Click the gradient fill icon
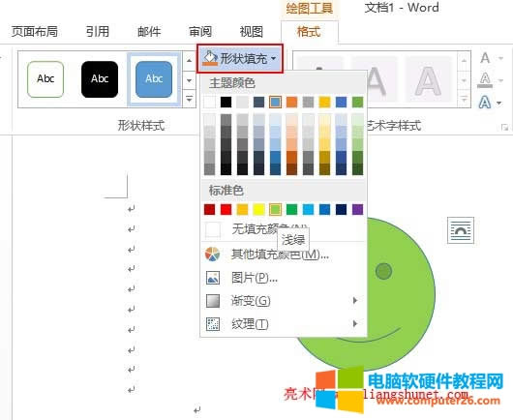 coord(213,301)
